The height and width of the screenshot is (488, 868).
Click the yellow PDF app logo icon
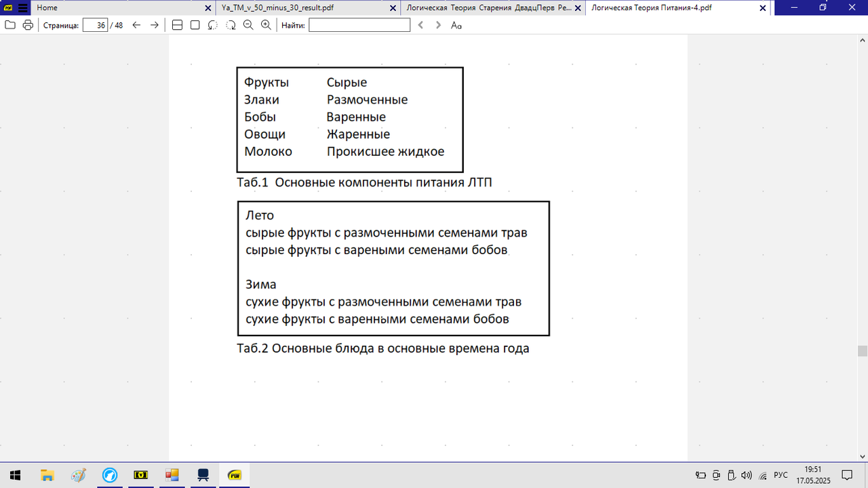[7, 8]
